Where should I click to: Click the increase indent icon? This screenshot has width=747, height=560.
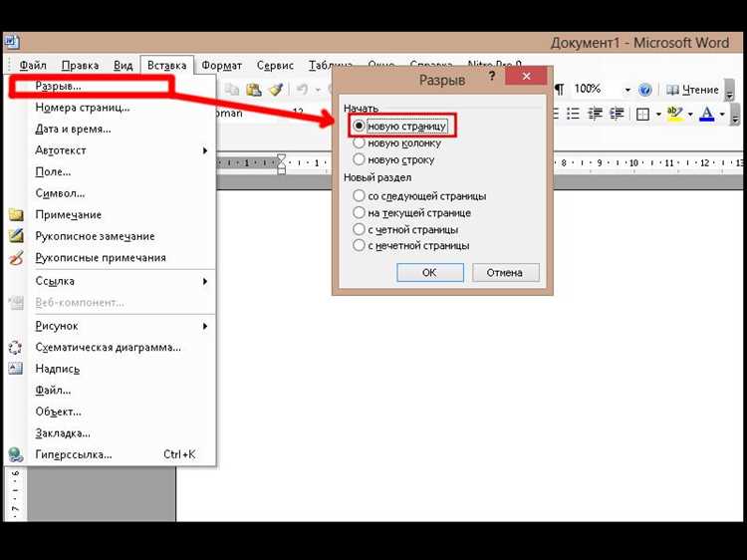617,114
